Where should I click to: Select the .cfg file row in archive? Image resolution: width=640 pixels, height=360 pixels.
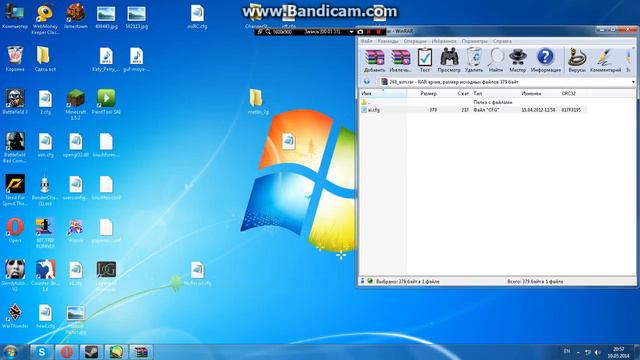click(473, 110)
